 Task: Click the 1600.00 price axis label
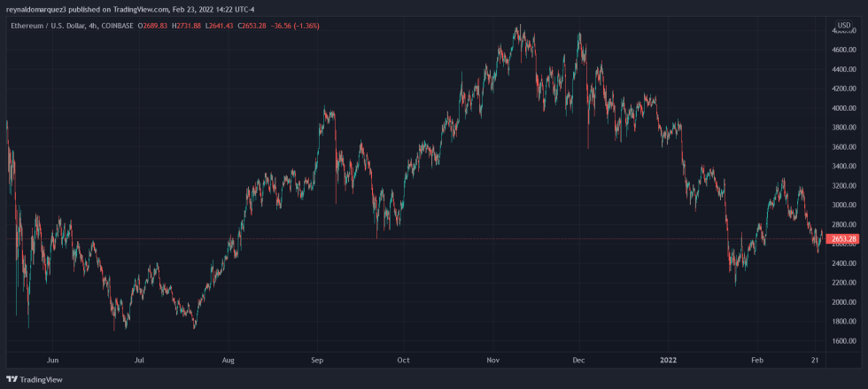click(844, 341)
